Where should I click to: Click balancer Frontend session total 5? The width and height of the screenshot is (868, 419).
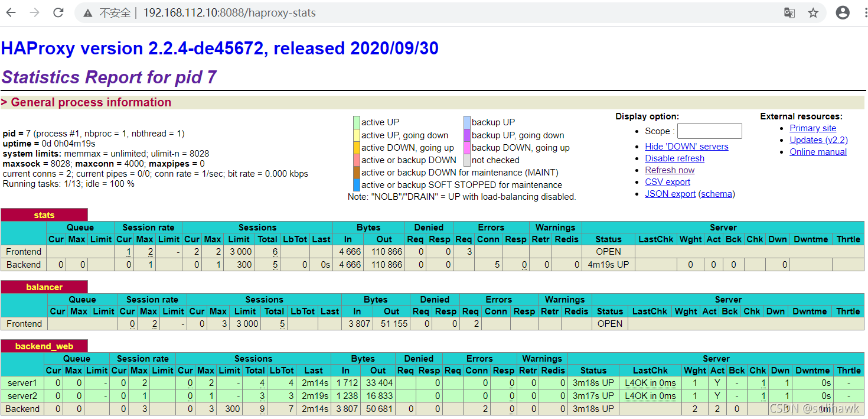tap(282, 324)
